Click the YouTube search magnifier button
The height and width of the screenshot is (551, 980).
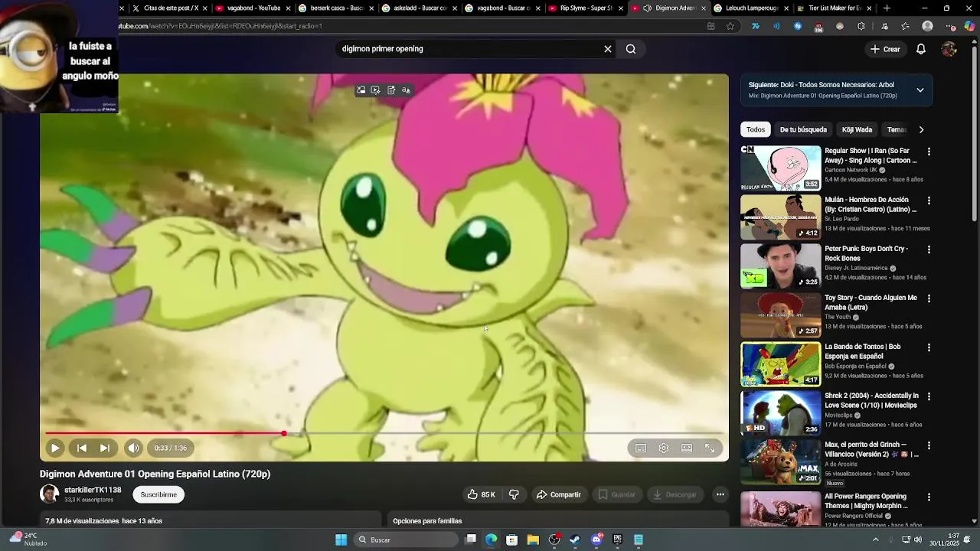pyautogui.click(x=631, y=49)
